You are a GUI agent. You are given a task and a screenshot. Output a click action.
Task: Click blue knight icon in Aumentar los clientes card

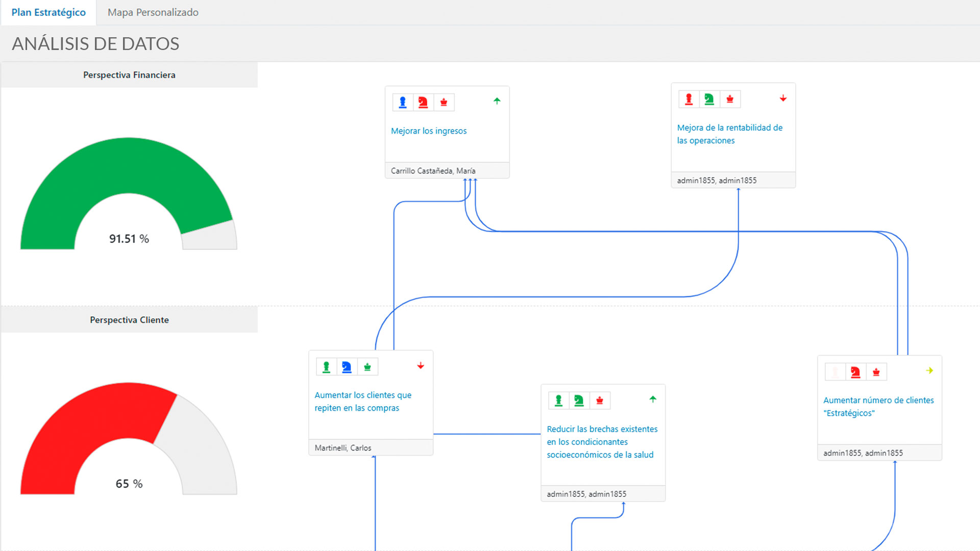pyautogui.click(x=347, y=367)
